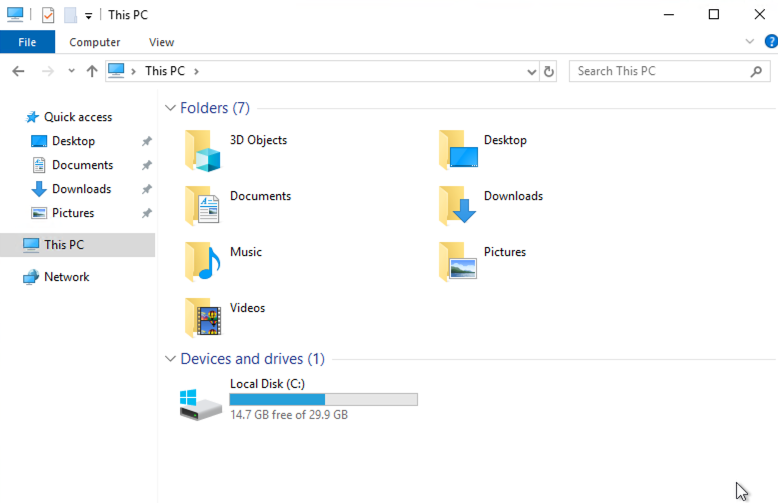This screenshot has width=778, height=503.
Task: Click the Search This PC field
Action: 669,71
